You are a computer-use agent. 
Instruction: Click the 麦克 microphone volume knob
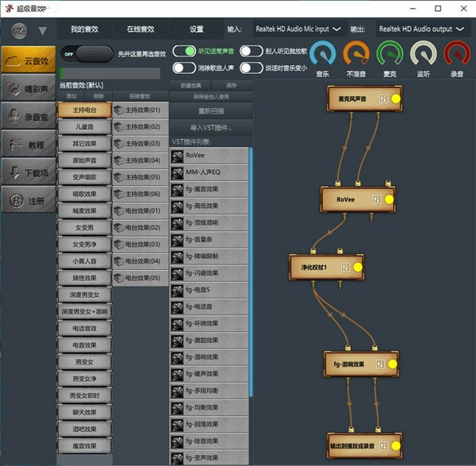point(390,54)
